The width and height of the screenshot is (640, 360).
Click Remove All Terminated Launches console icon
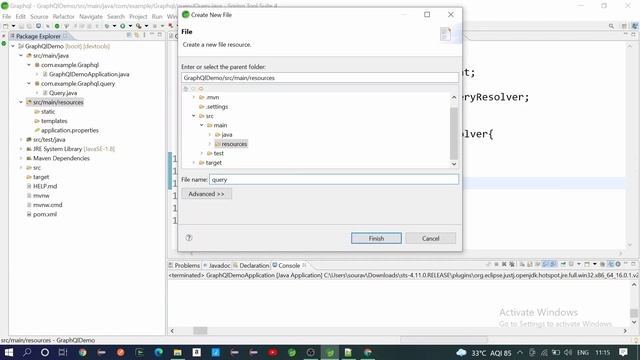(512, 264)
